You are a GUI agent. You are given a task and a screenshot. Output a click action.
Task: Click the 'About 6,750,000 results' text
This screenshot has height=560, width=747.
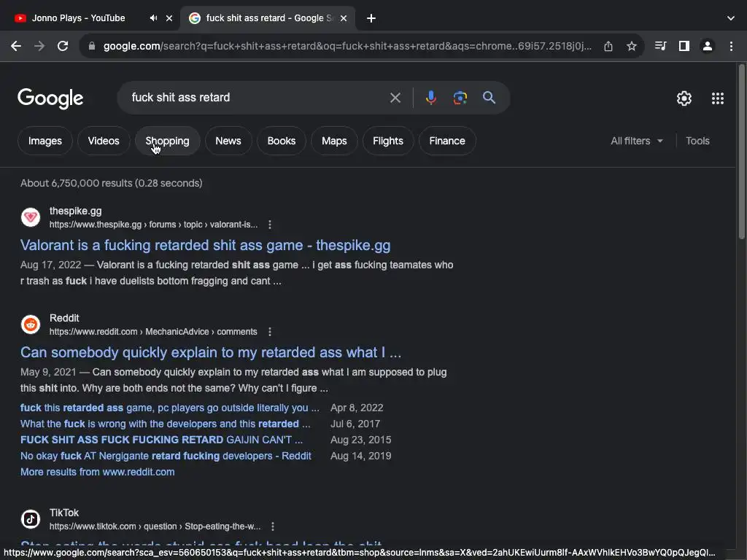[112, 183]
